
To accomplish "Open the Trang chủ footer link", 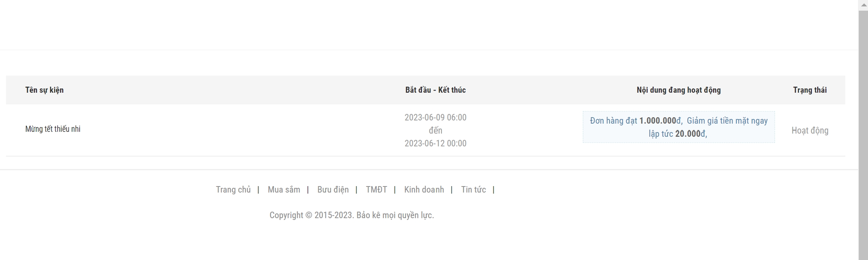I will point(233,190).
